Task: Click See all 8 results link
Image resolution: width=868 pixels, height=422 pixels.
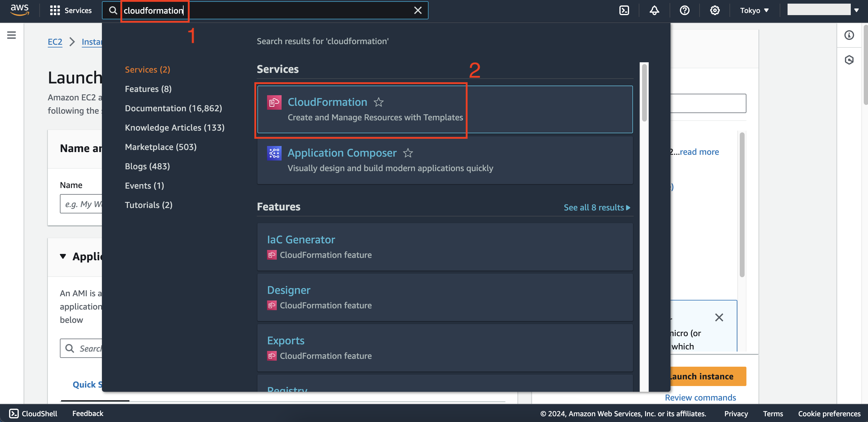Action: pyautogui.click(x=597, y=207)
